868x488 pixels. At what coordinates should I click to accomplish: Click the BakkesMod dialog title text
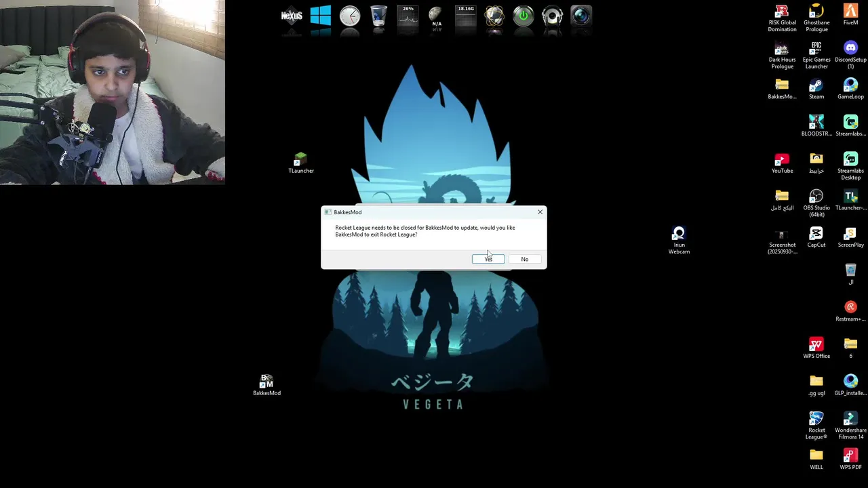click(347, 212)
